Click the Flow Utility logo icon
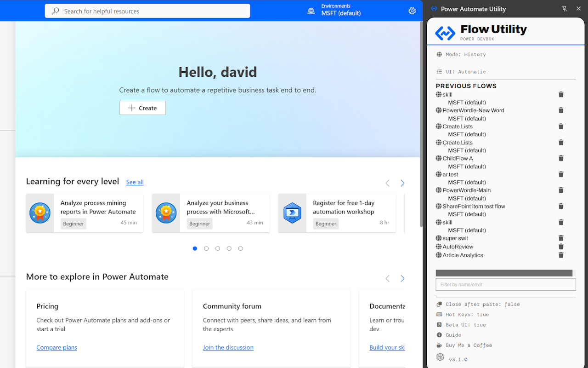 click(x=445, y=33)
